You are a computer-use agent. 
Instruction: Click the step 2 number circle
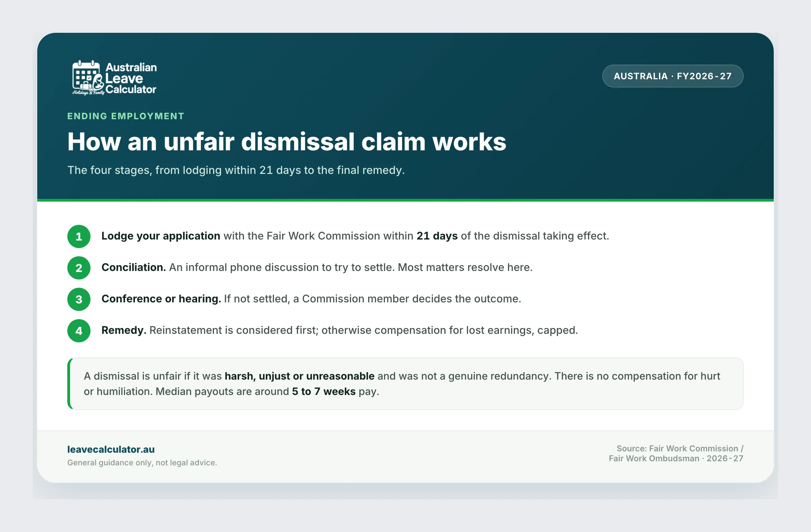79,268
